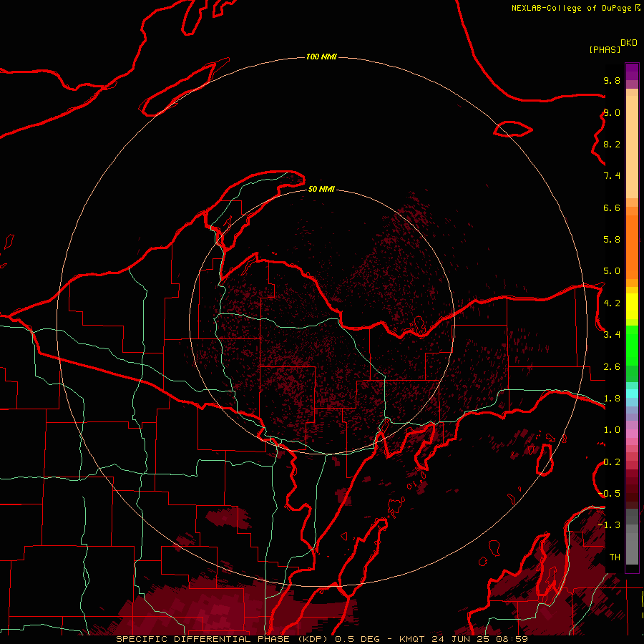The height and width of the screenshot is (644, 644).
Task: Pick the yellow segment of the color bar
Action: pos(632,306)
